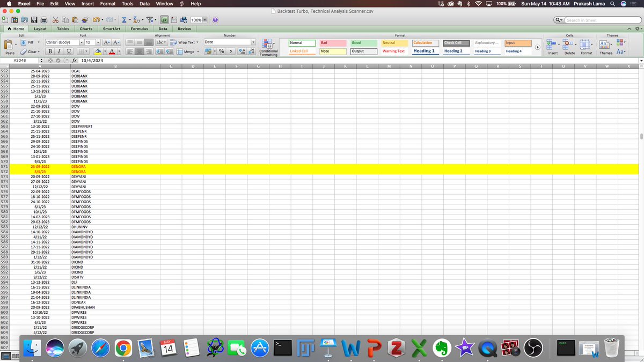The height and width of the screenshot is (362, 644).
Task: Apply the Heading 1 cell style
Action: coord(425,50)
